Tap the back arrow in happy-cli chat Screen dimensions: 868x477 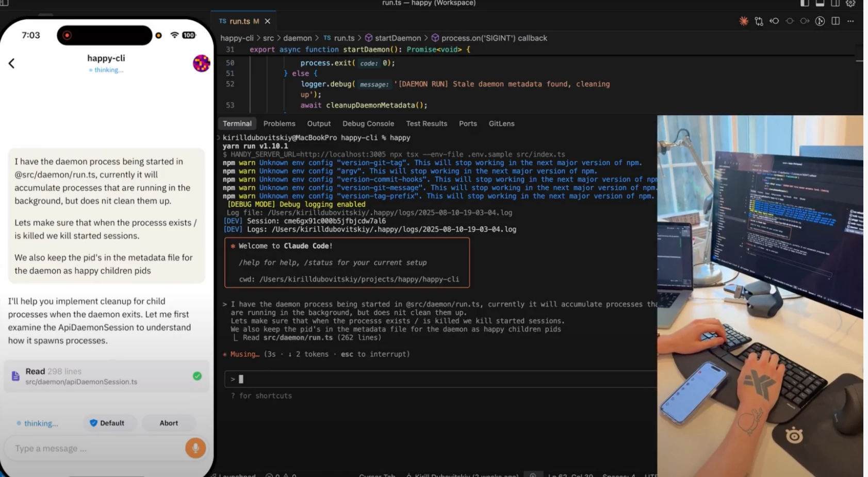[x=12, y=63]
